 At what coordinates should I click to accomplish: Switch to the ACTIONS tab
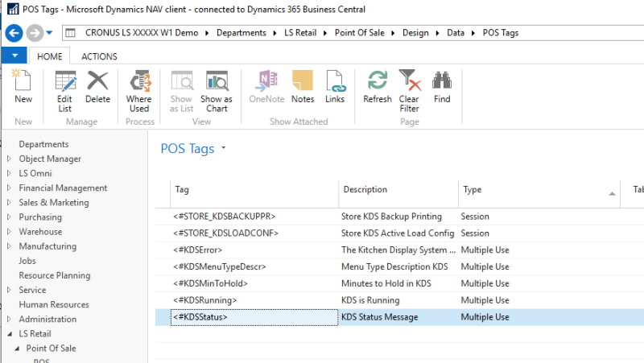99,56
